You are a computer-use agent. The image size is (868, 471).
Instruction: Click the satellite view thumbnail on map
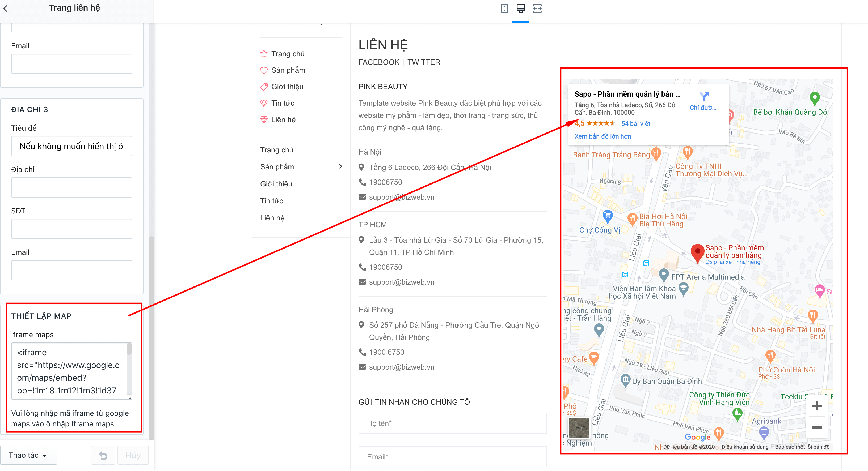pyautogui.click(x=579, y=428)
